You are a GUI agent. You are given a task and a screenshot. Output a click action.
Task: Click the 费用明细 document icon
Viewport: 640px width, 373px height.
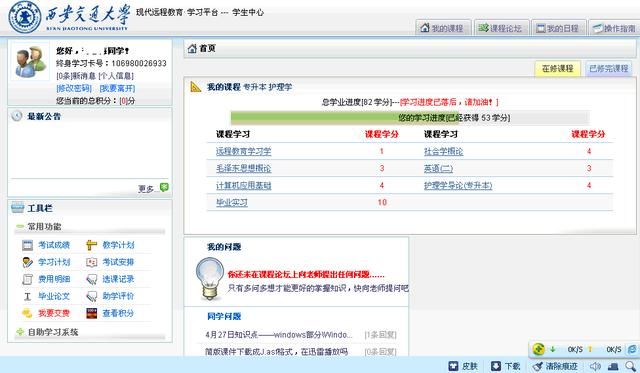[27, 279]
